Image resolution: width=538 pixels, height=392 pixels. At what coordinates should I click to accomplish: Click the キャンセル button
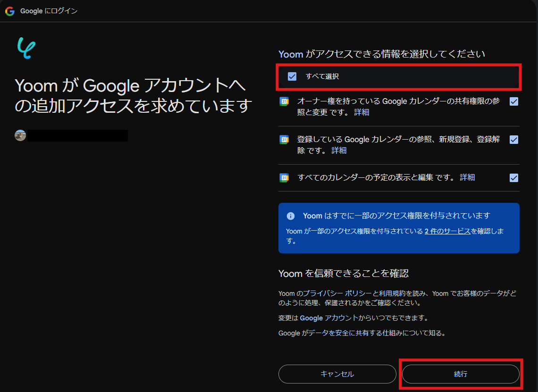coord(337,374)
